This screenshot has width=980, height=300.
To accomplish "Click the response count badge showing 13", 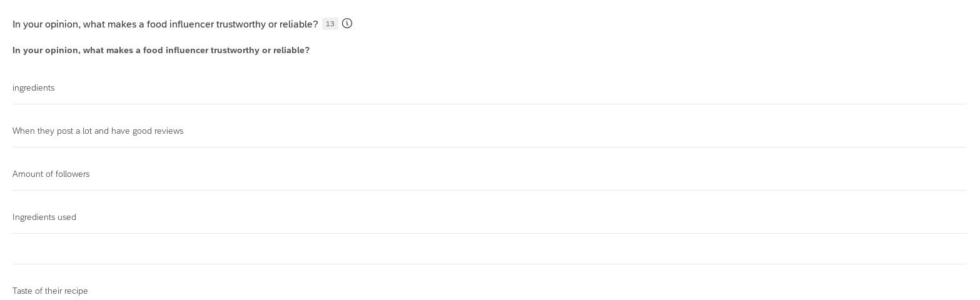I will (330, 24).
